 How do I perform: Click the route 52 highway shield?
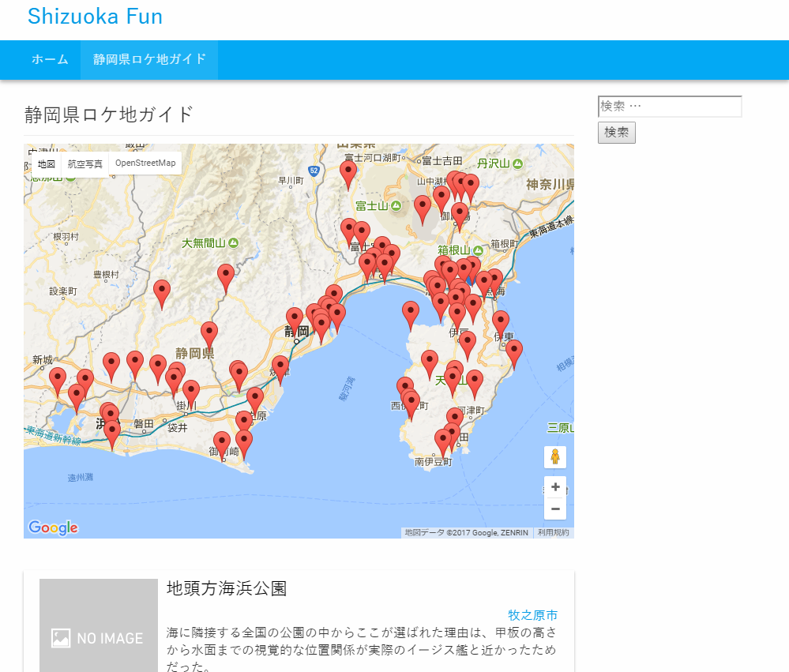(x=314, y=171)
